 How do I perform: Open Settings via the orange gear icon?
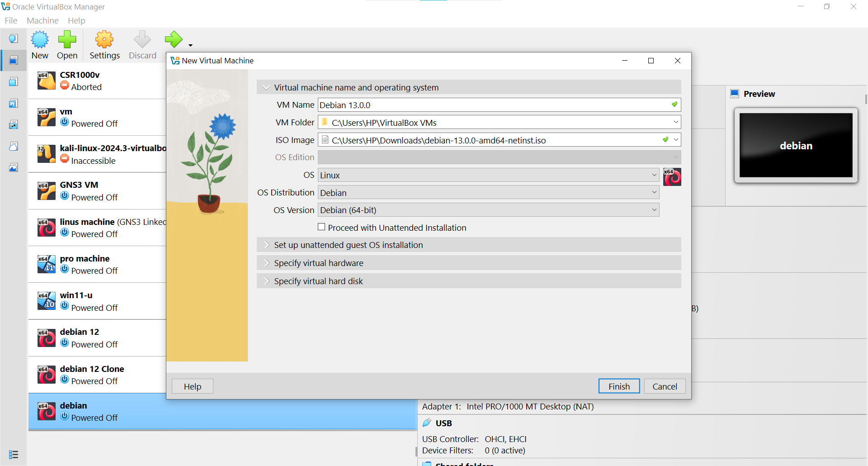104,40
